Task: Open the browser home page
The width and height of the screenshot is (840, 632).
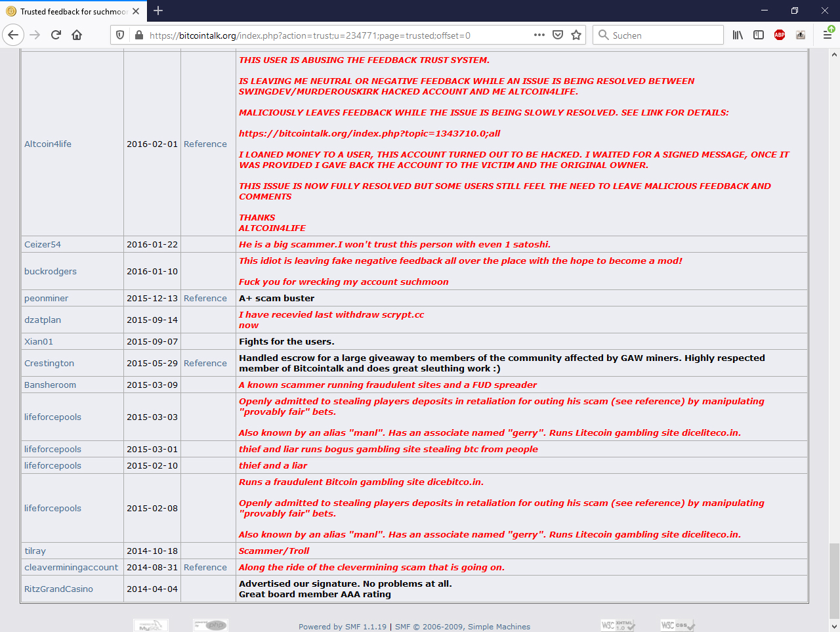Action: [x=77, y=35]
